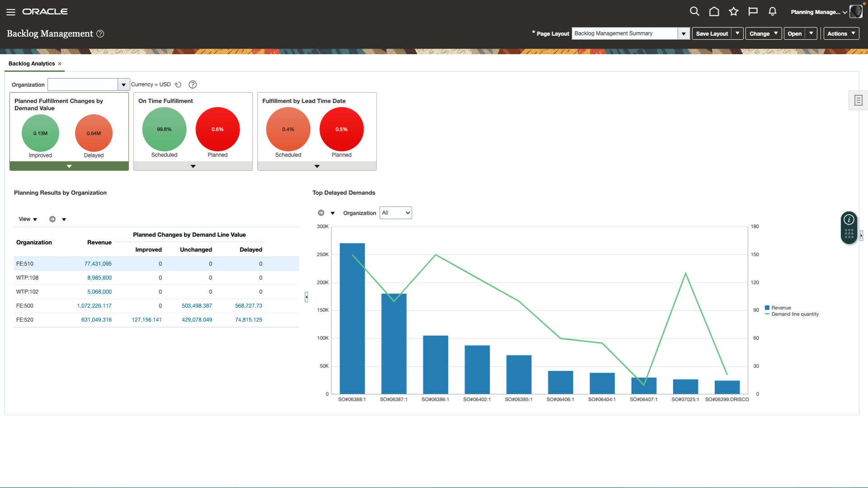
Task: Open the hamburger menu icon top left
Action: (x=11, y=11)
